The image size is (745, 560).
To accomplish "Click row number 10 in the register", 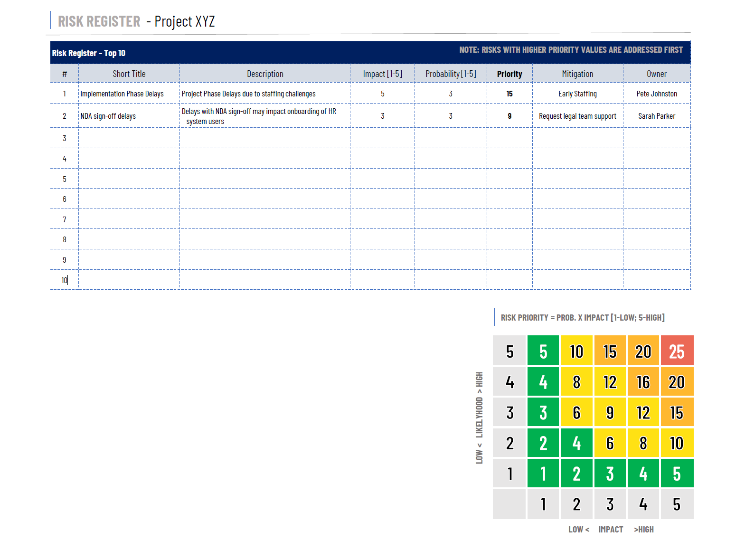I will coord(64,280).
